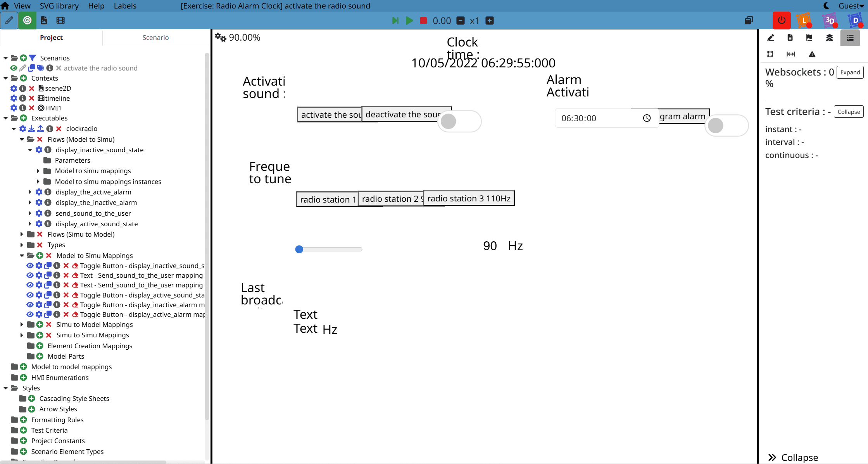Open the layers stack icon in right panel
868x464 pixels.
tap(829, 38)
